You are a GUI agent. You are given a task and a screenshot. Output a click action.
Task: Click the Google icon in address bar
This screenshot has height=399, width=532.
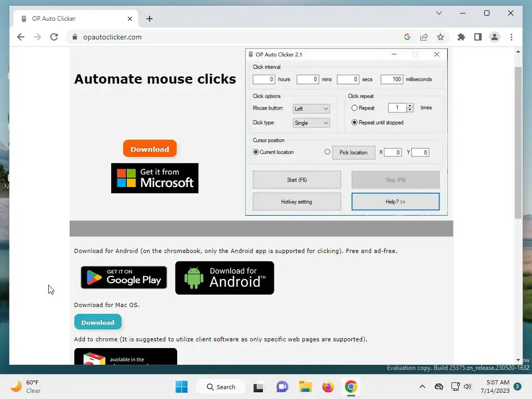click(x=407, y=37)
